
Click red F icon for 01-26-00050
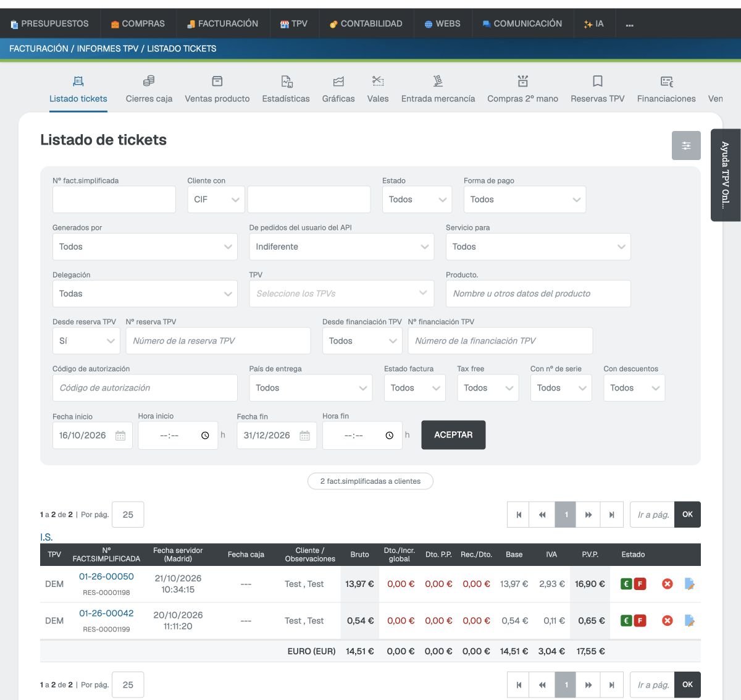pos(640,584)
